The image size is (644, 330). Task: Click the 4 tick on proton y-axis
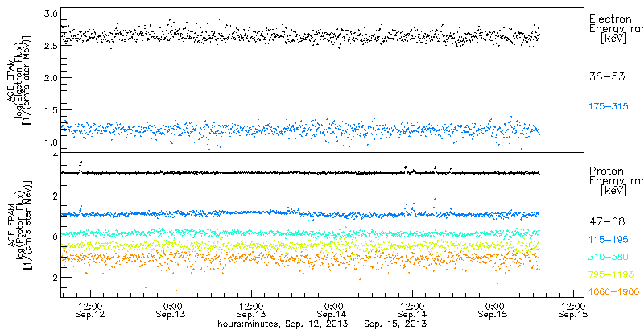click(x=55, y=156)
